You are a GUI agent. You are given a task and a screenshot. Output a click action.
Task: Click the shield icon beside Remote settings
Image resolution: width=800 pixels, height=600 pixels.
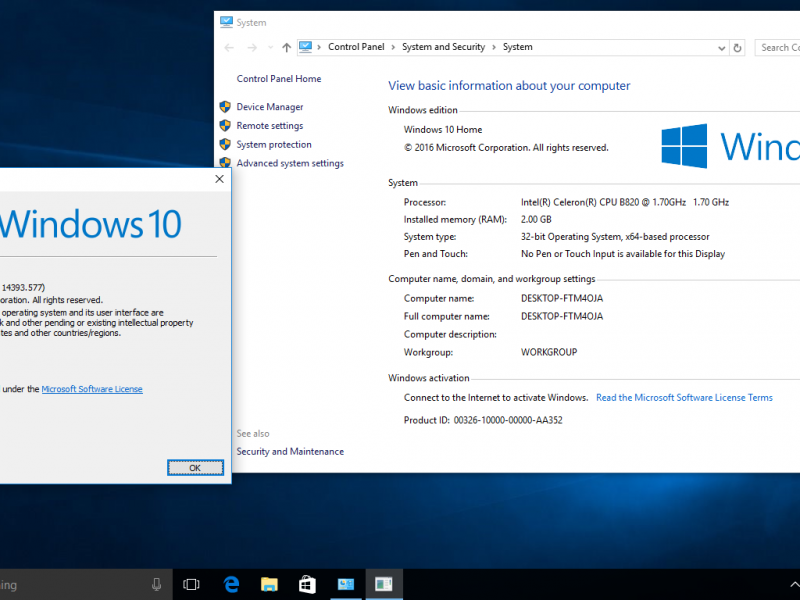coord(225,126)
